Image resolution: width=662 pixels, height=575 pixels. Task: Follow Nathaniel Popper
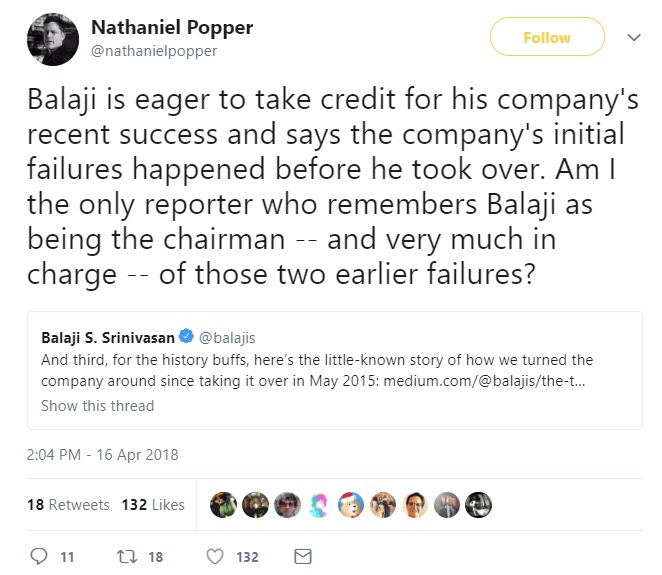547,37
